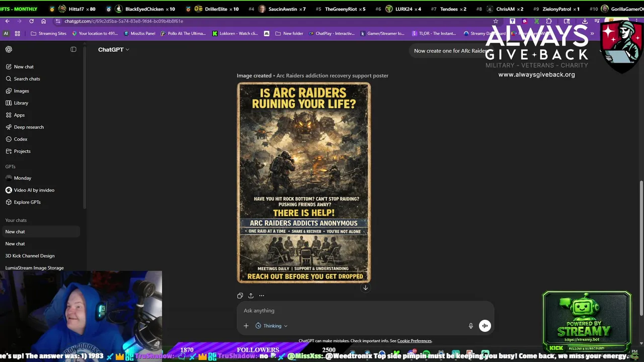Screen dimensions: 644x362
Task: Click the ChatGPT logo in sidebar
Action: (x=9, y=49)
